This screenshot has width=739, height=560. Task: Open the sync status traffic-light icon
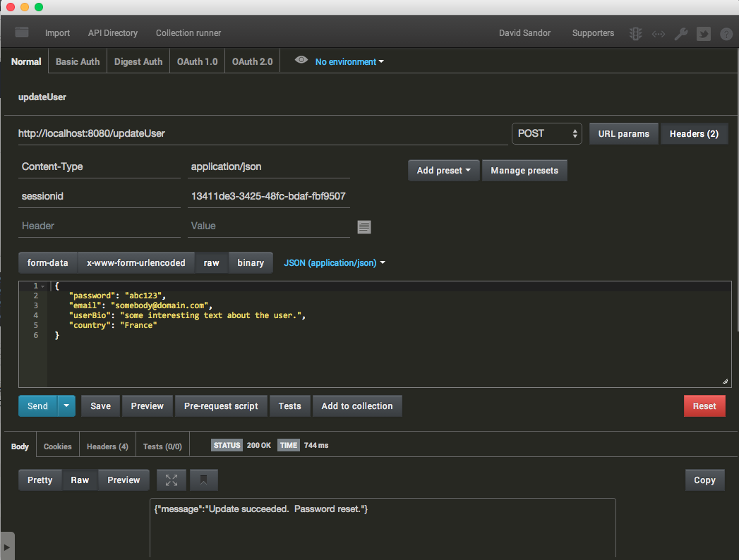[635, 33]
